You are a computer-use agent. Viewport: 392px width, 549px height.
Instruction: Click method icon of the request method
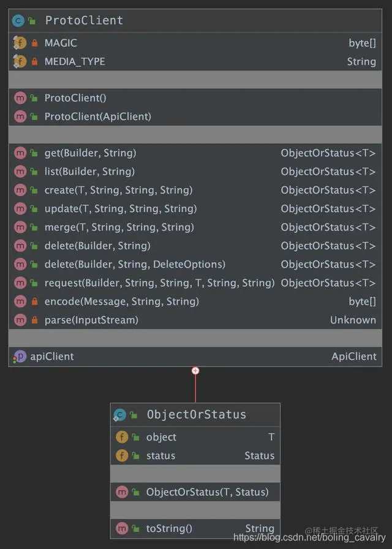pos(20,283)
